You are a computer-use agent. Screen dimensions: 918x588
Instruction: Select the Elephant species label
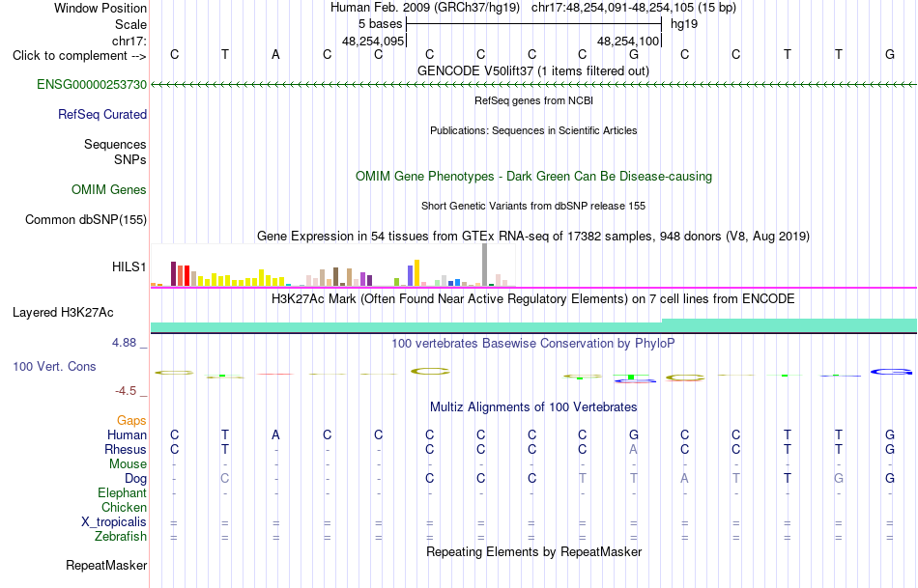[123, 492]
